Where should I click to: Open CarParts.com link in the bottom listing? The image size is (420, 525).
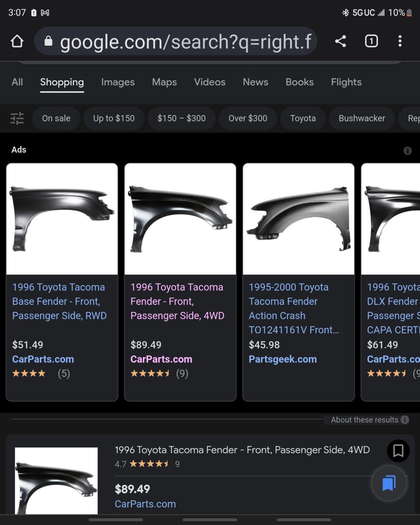[x=145, y=504]
